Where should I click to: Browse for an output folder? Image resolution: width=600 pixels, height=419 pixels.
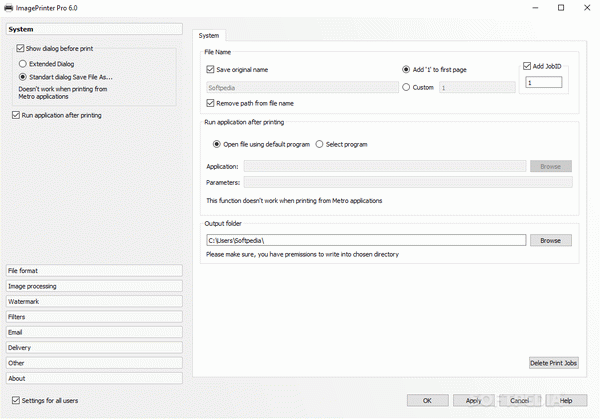coord(550,240)
